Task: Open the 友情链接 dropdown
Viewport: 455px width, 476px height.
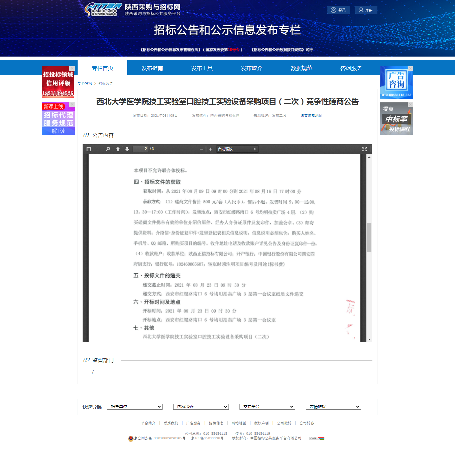Action: coord(333,407)
